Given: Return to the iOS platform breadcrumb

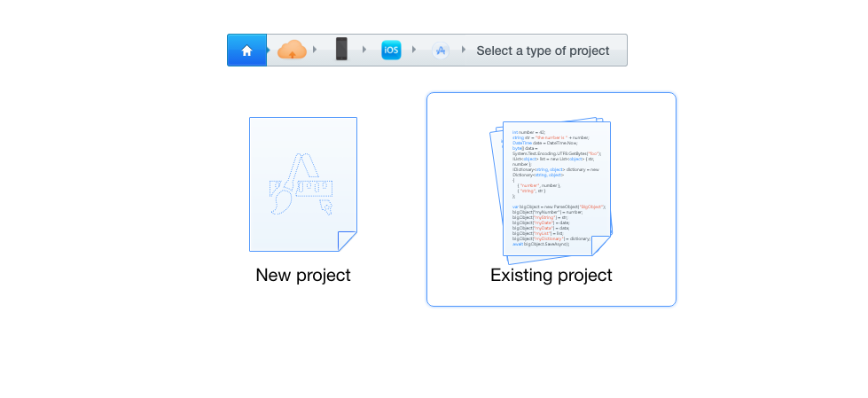Looking at the screenshot, I should click(391, 50).
